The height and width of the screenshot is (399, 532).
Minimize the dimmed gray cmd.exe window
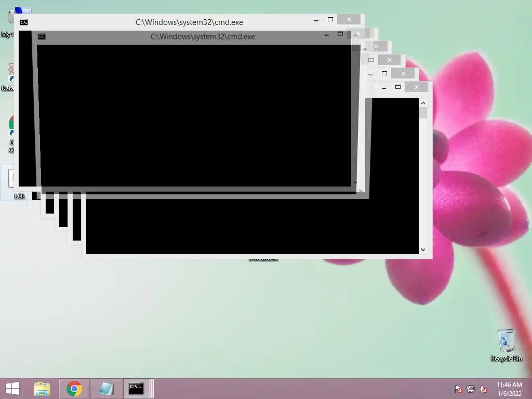point(326,35)
